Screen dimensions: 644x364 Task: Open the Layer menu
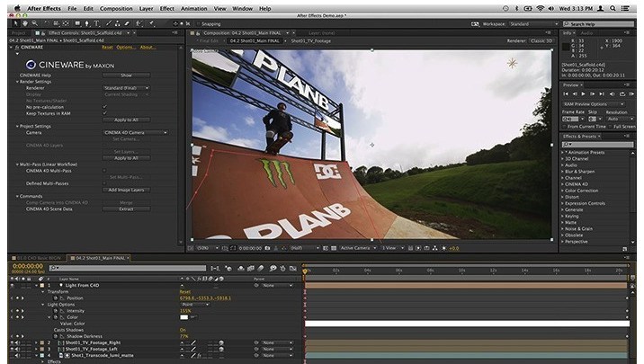click(x=146, y=8)
